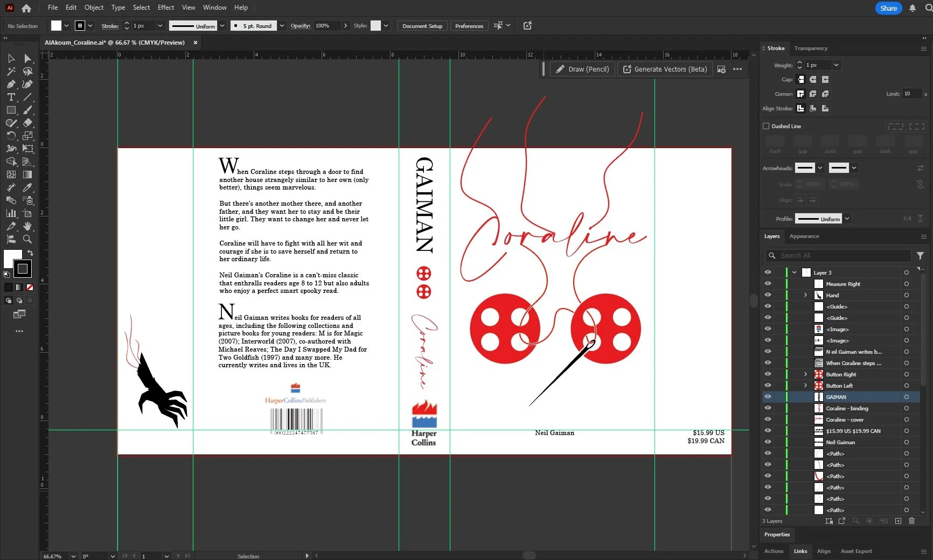Viewport: 933px width, 560px height.
Task: Hide the Measure Right layer
Action: (x=768, y=284)
